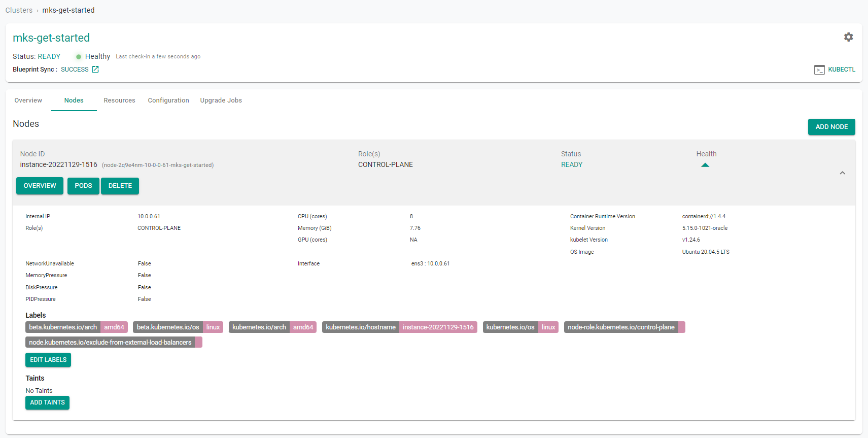Viewport: 868px width, 438px height.
Task: Open the Resources tab
Action: [x=120, y=100]
